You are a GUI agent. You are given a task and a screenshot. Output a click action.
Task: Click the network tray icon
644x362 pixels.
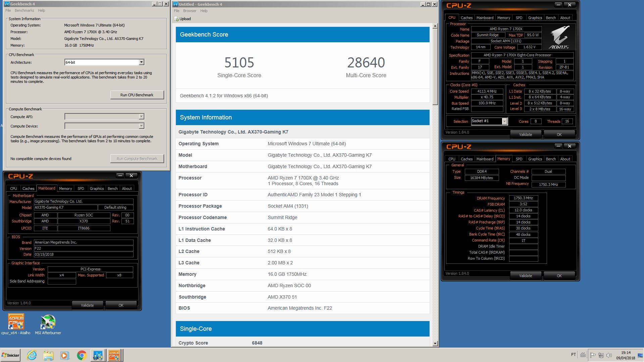(601, 355)
